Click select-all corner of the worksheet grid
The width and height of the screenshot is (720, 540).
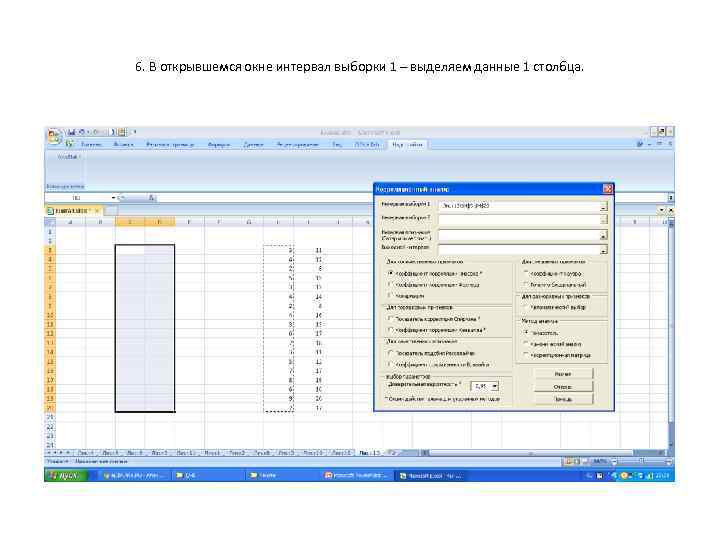pos(50,222)
